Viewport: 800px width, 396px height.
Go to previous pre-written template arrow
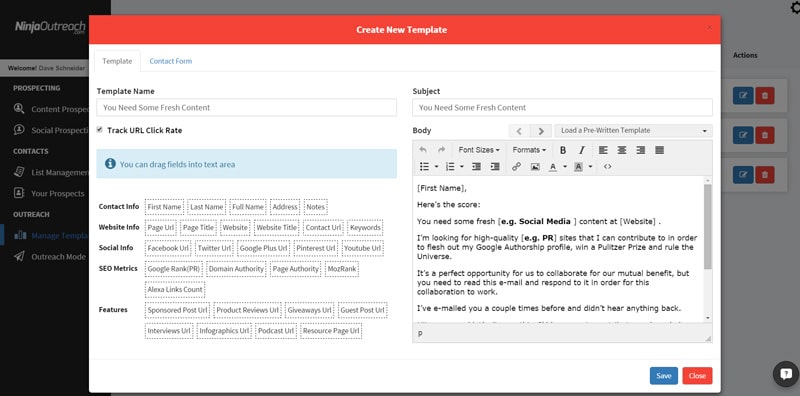(x=519, y=131)
